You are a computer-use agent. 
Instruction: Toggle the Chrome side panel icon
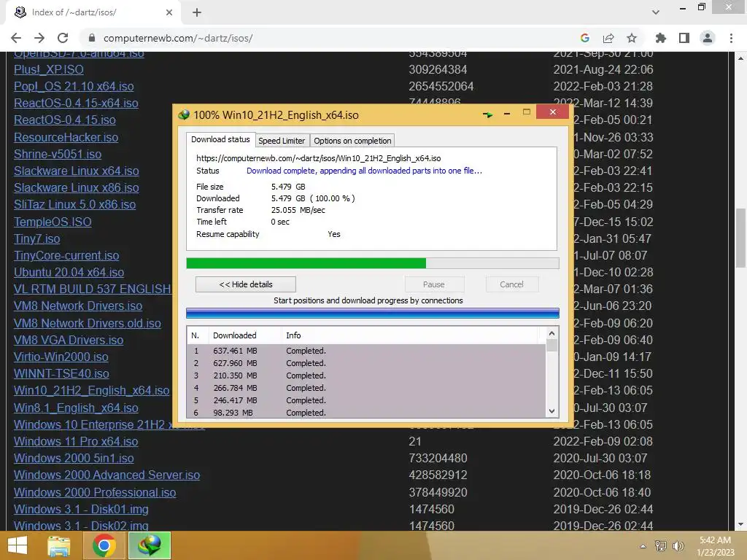(x=684, y=38)
